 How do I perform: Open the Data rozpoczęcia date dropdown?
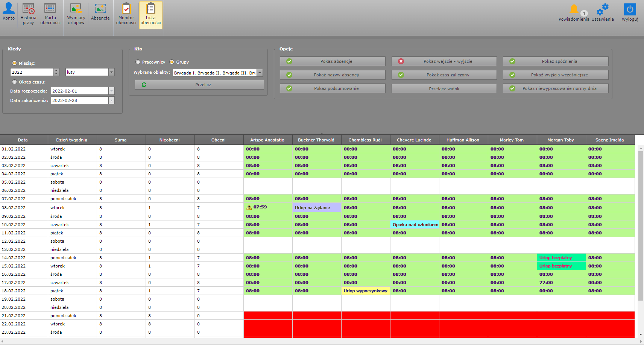[111, 91]
